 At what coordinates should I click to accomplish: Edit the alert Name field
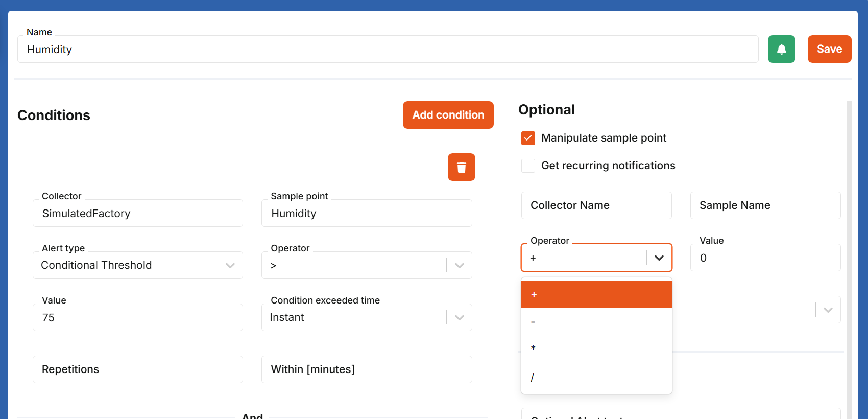(x=388, y=49)
